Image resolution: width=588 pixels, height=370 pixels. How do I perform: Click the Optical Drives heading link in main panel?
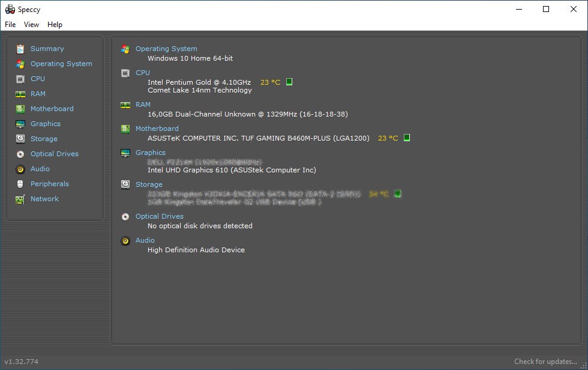(x=160, y=216)
